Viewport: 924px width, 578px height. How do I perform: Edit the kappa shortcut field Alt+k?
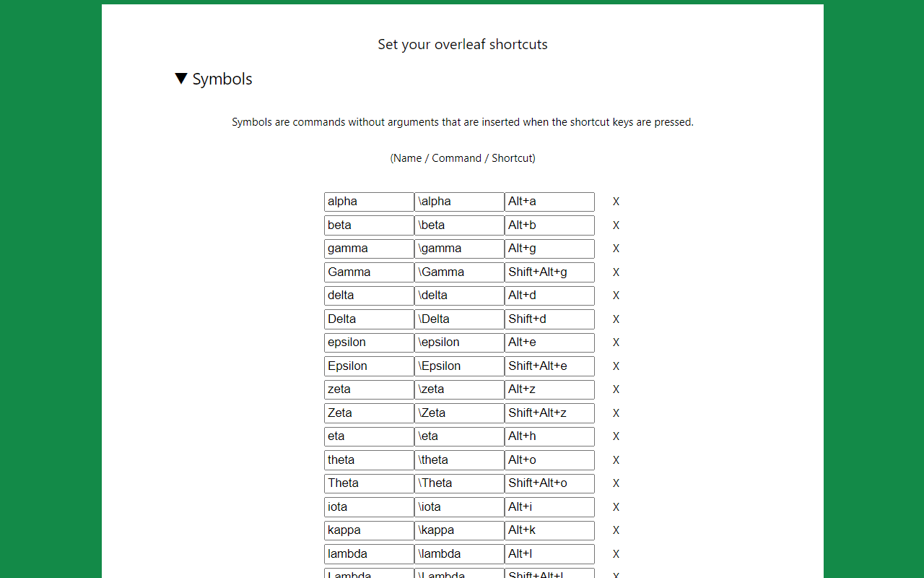[x=549, y=530]
